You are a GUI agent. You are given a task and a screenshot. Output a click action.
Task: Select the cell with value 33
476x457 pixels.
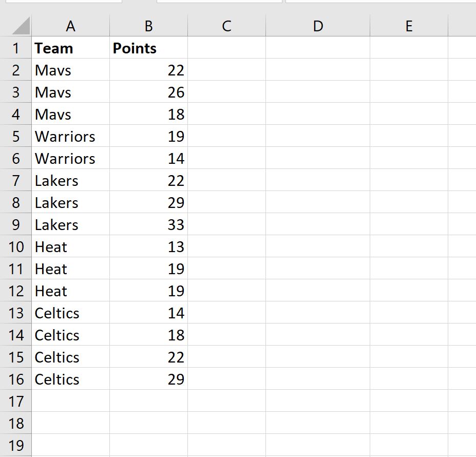149,224
